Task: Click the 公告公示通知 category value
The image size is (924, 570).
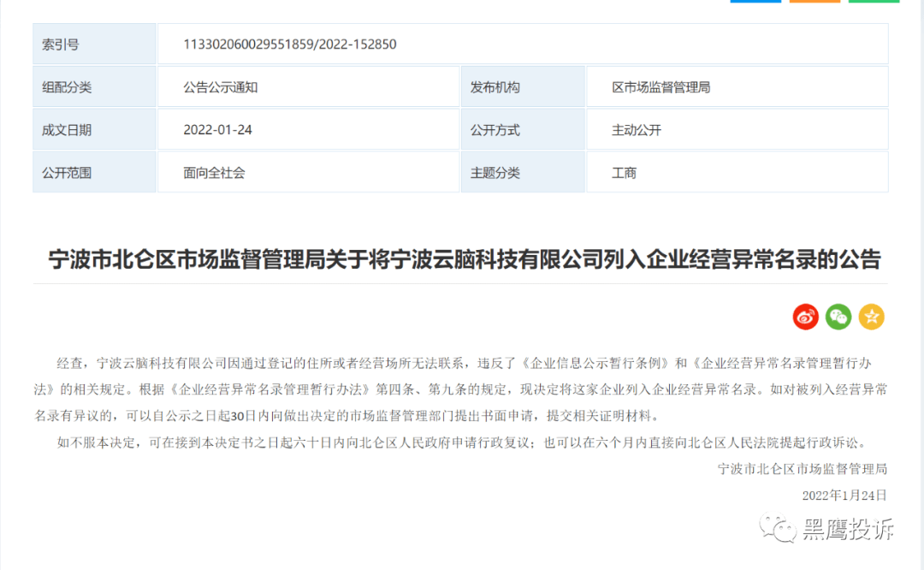Action: (x=221, y=87)
